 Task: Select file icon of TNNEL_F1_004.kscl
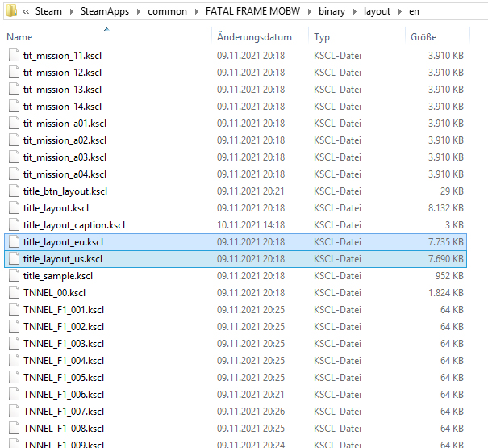pos(14,361)
